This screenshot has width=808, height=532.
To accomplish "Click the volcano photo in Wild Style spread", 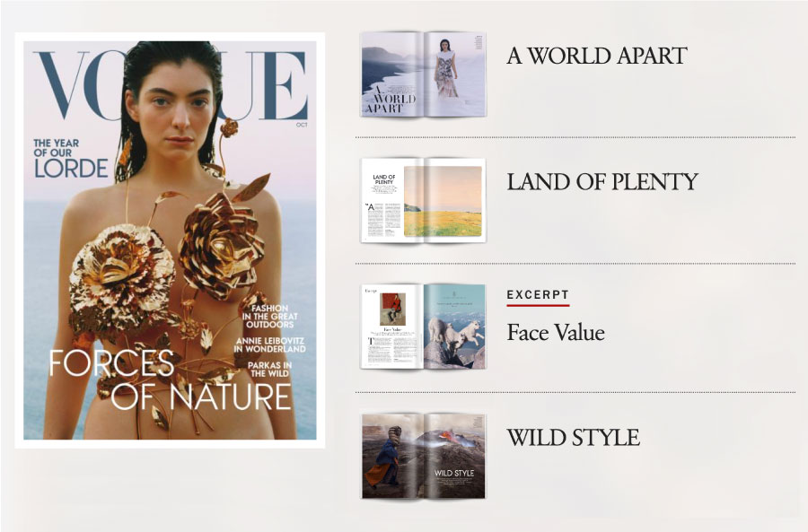I will 454,444.
